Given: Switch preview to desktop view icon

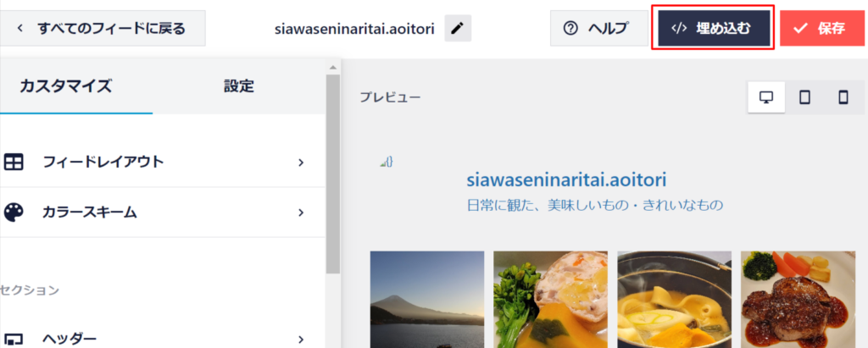Looking at the screenshot, I should tap(766, 97).
